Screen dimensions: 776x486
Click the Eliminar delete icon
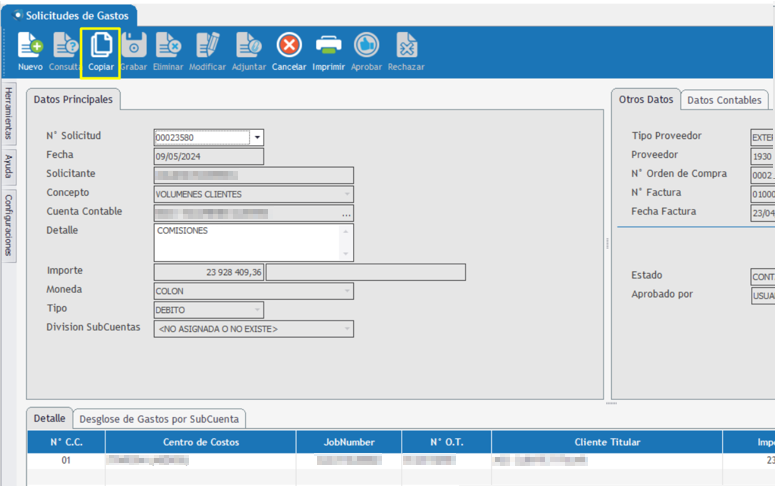pos(168,46)
